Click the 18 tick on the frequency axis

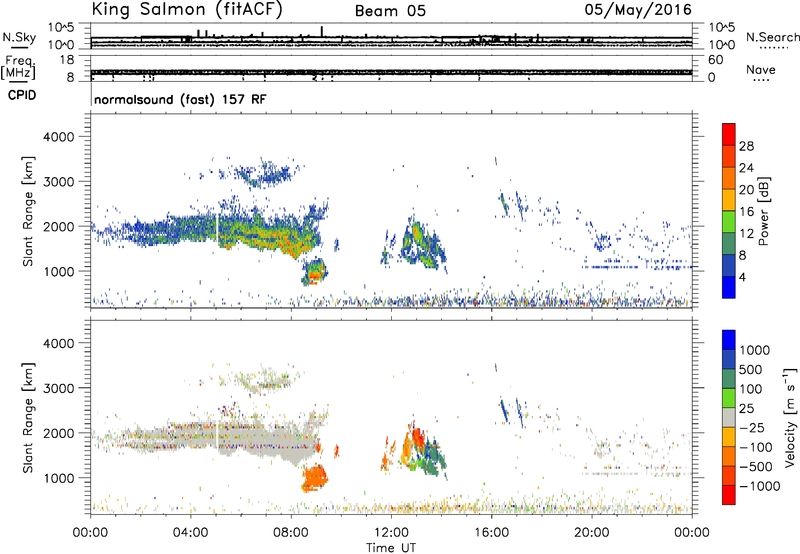pos(67,60)
